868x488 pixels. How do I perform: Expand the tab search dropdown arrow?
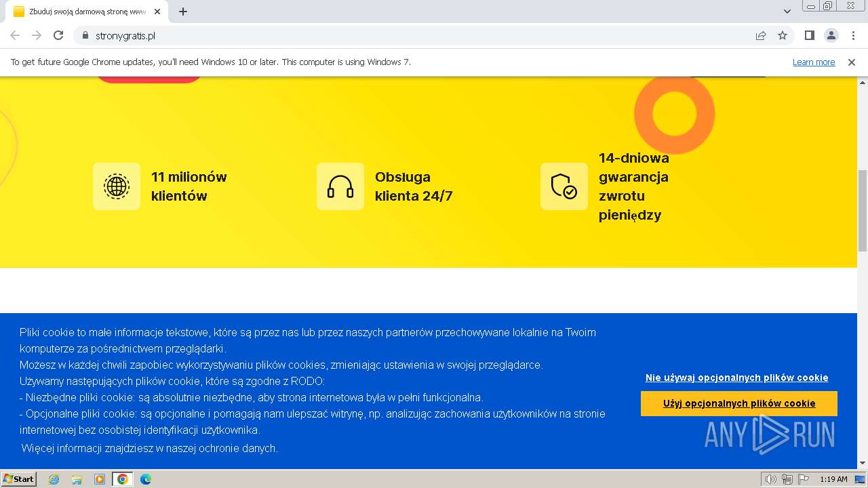click(787, 12)
